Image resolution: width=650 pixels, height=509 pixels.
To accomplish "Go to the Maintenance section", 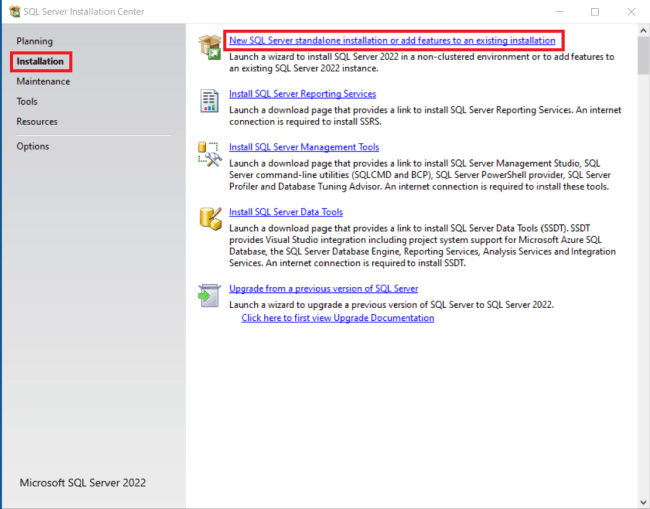I will pyautogui.click(x=43, y=81).
